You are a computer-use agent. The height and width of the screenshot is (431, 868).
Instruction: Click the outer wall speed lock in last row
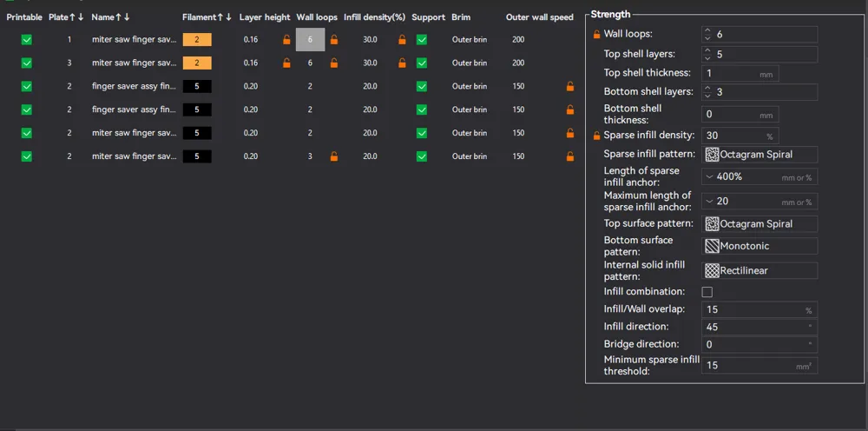coord(569,156)
